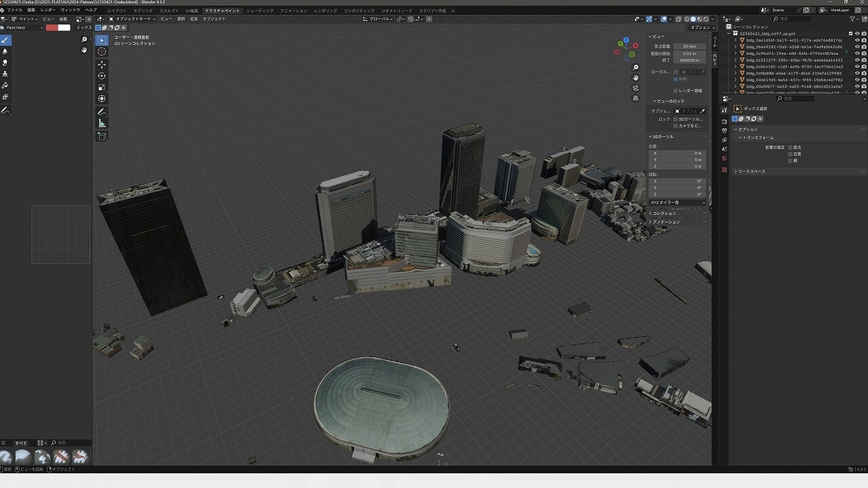Enable the レンダー領域 checkbox
Viewport: 868px width, 488px height.
(675, 90)
